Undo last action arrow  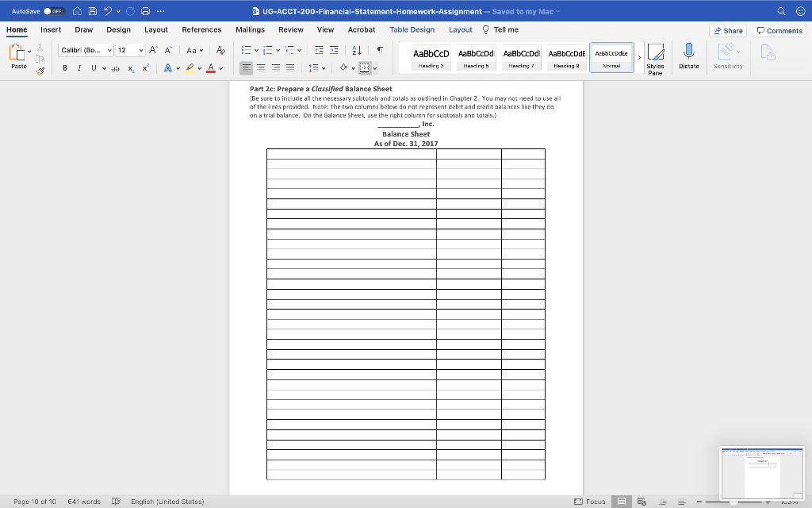point(108,11)
